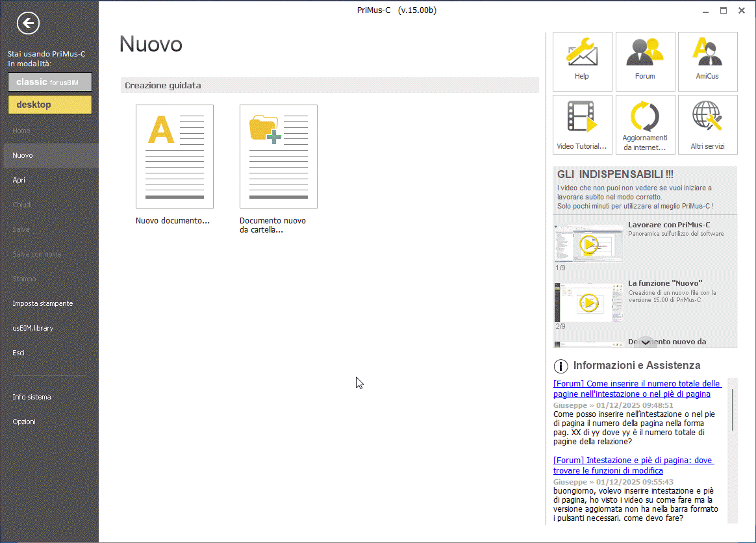The width and height of the screenshot is (756, 543).
Task: Click the back arrow icon
Action: pos(28,24)
